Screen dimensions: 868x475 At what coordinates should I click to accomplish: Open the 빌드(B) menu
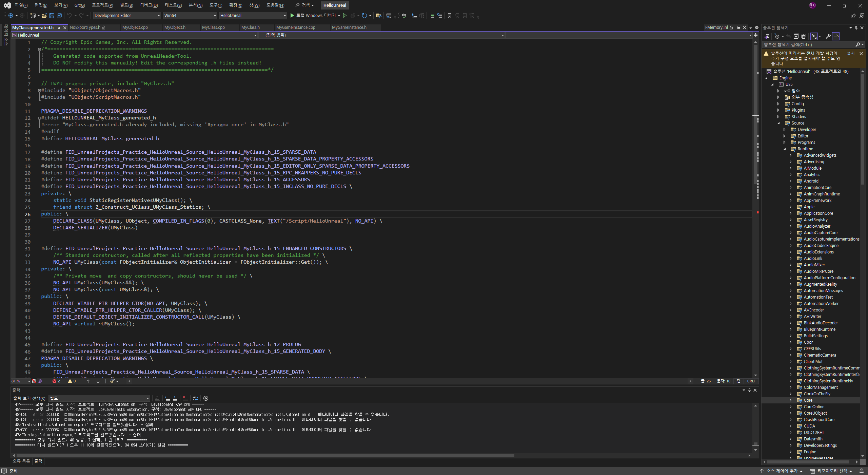click(126, 5)
